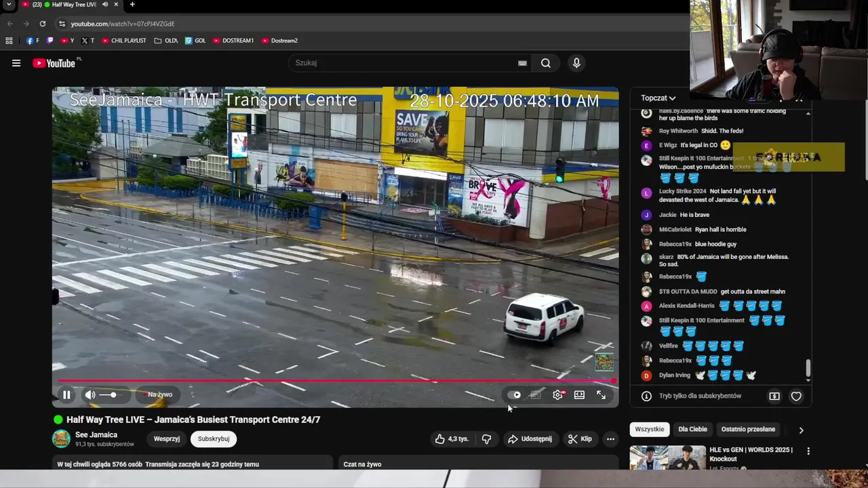The height and width of the screenshot is (488, 868).
Task: Go back in browser history
Action: [10, 24]
